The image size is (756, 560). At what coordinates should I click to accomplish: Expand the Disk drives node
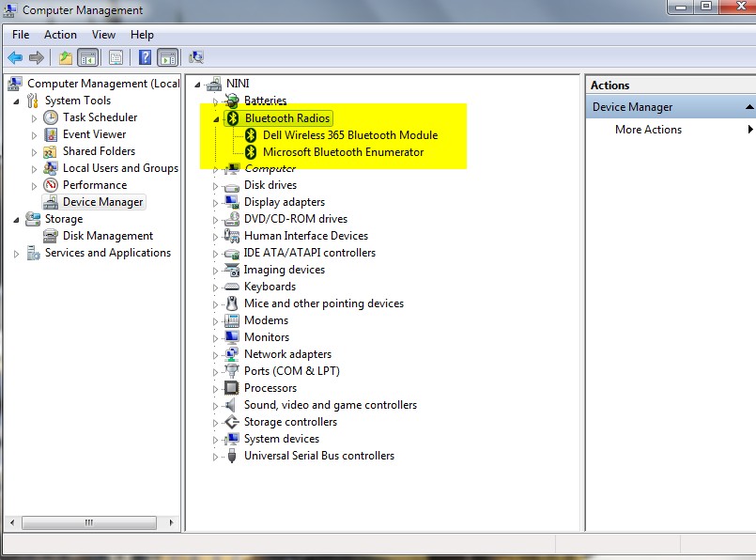click(x=215, y=186)
